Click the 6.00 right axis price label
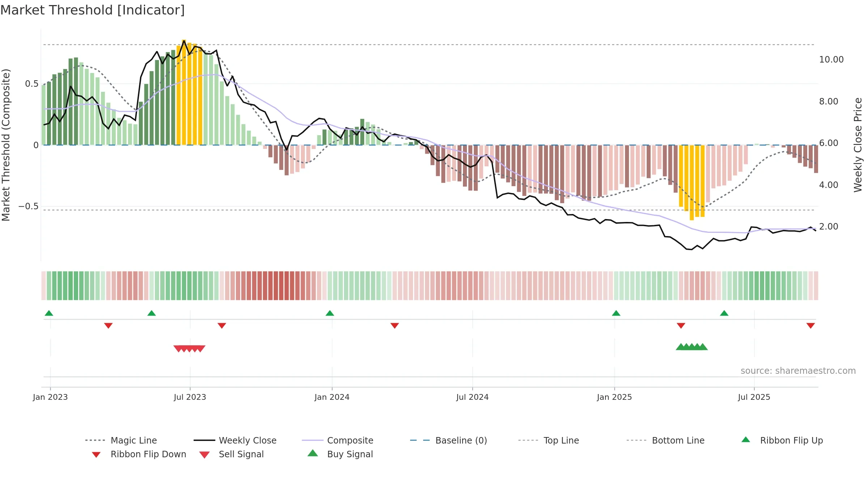868x488 pixels. click(829, 143)
